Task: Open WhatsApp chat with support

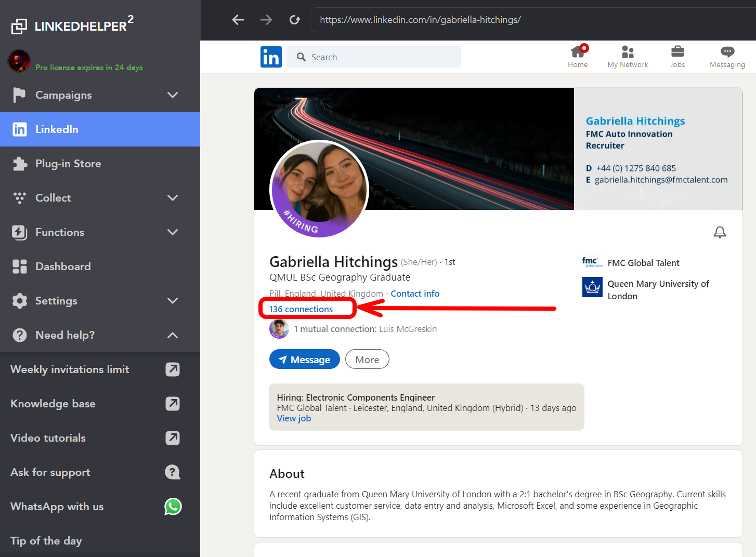Action: [x=57, y=507]
